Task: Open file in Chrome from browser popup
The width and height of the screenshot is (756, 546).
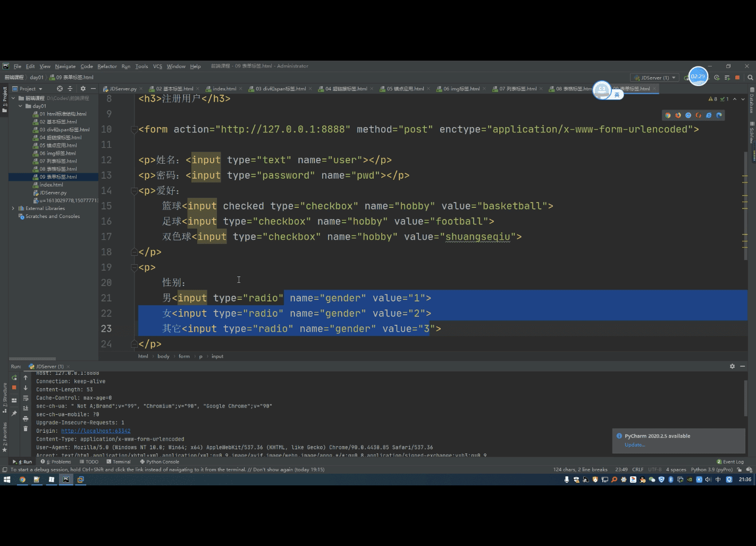Action: (x=668, y=115)
